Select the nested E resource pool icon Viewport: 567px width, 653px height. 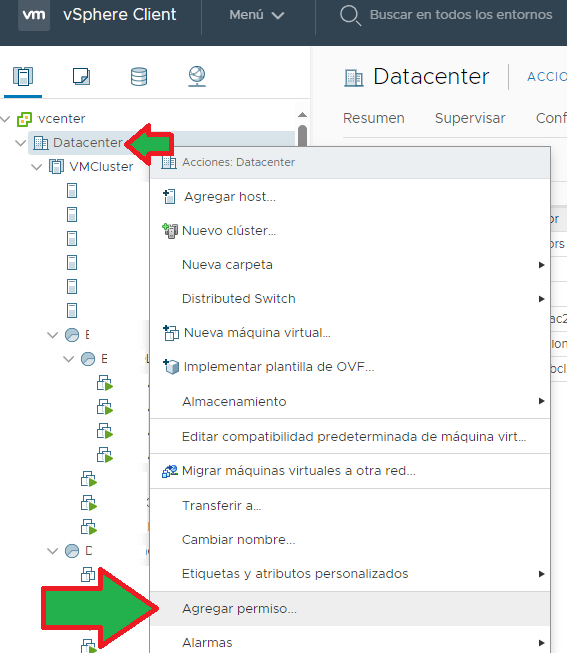click(88, 359)
